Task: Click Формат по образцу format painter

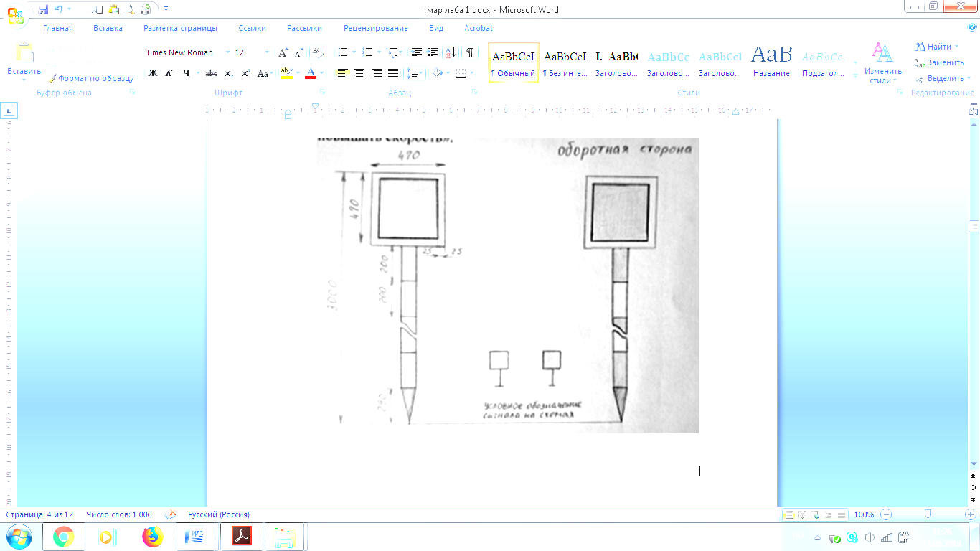Action: point(91,78)
